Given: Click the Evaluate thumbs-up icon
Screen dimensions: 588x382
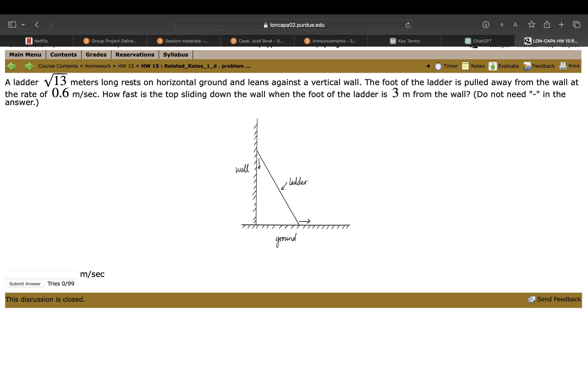Looking at the screenshot, I should 492,66.
